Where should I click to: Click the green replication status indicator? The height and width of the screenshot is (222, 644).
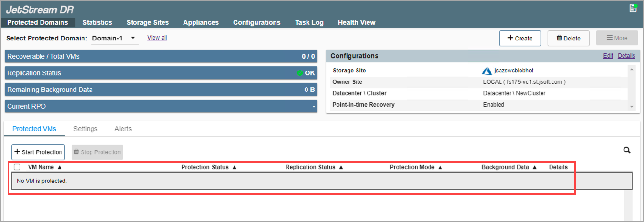(x=300, y=73)
